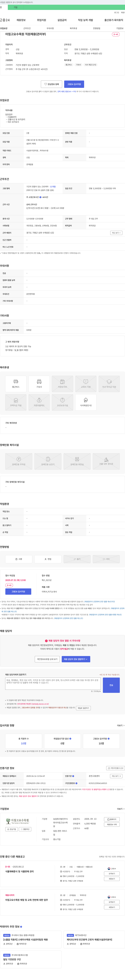Click the 필기 screening method tile

click(77, 559)
